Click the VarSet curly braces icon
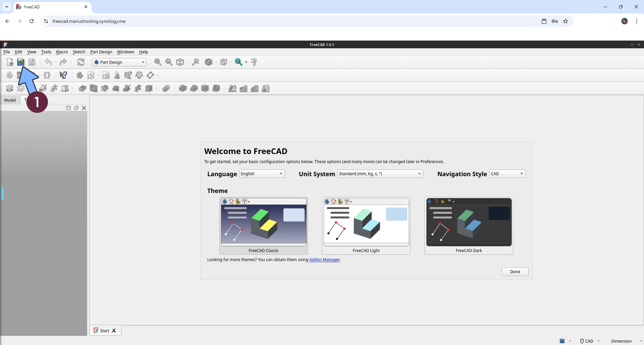Screen dimensions: 644x345 (x=47, y=75)
